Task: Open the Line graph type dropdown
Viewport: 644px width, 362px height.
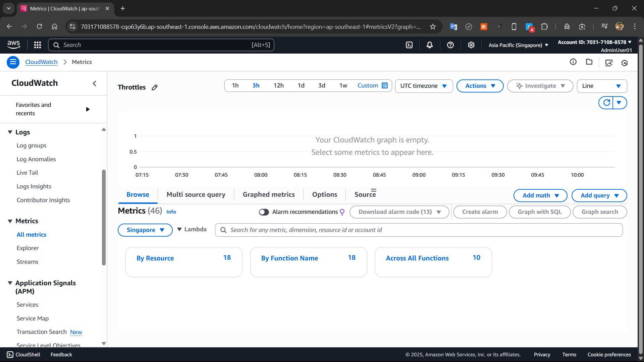Action: pos(602,86)
